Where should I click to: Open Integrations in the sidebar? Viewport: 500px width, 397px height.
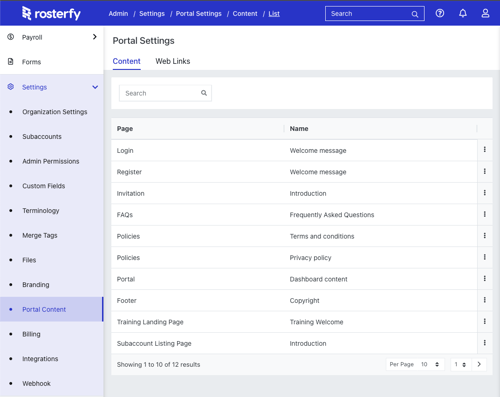[40, 359]
